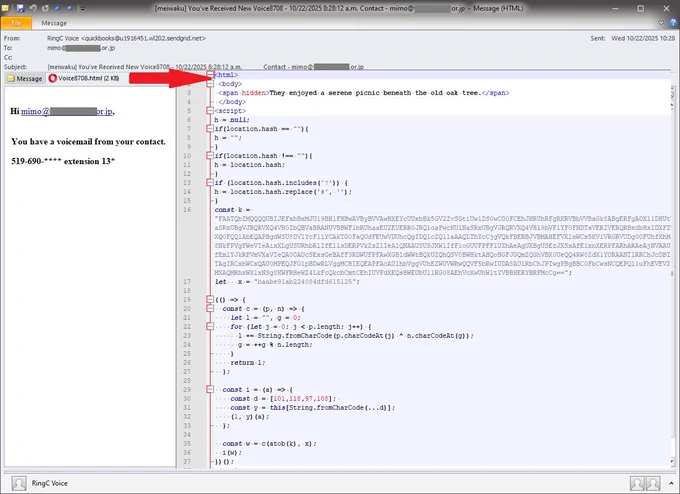Click the mimo@ email link in greeting
Screen dimensions: 680x494
(x=67, y=111)
